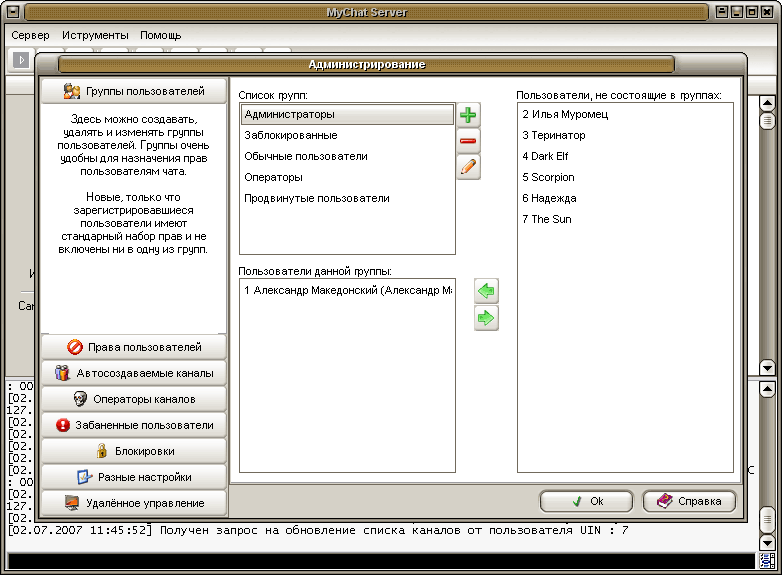This screenshot has height=575, width=782.
Task: Click the upper pane scrollbar thumb
Action: click(x=767, y=121)
